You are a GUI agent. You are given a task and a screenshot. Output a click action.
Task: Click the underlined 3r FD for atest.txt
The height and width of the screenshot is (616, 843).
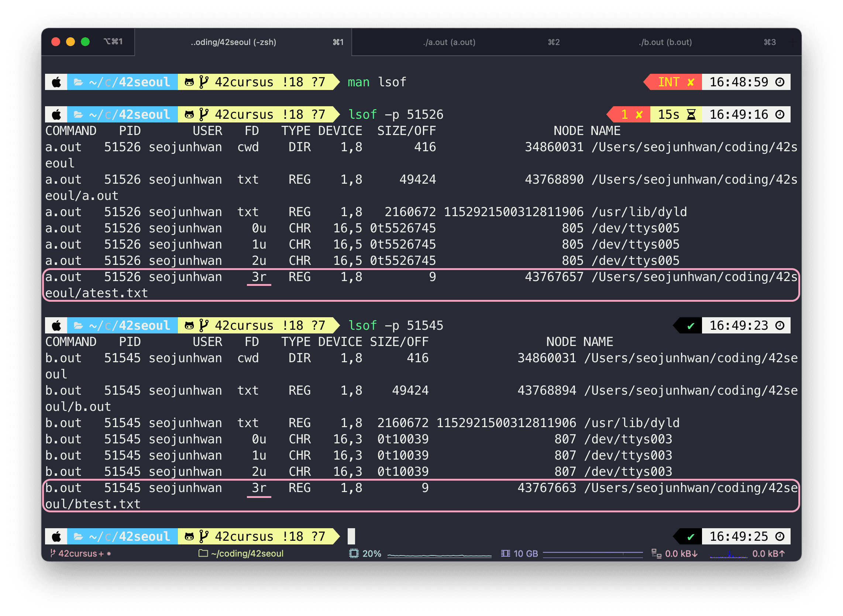point(259,277)
